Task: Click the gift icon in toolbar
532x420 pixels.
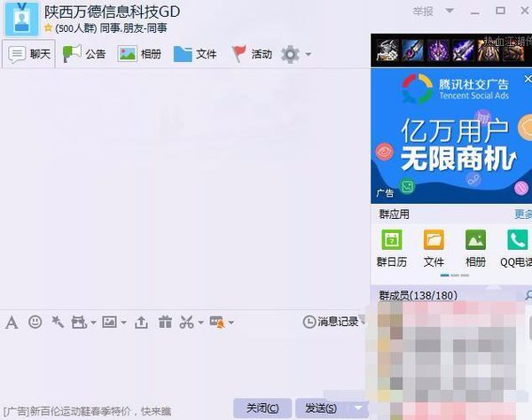Action: click(x=165, y=322)
